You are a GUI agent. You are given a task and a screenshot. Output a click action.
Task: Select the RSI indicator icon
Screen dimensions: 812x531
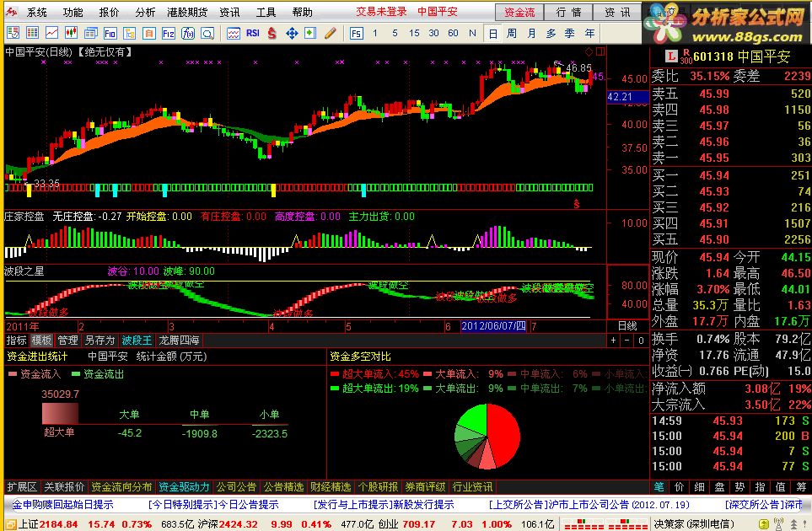pyautogui.click(x=253, y=33)
